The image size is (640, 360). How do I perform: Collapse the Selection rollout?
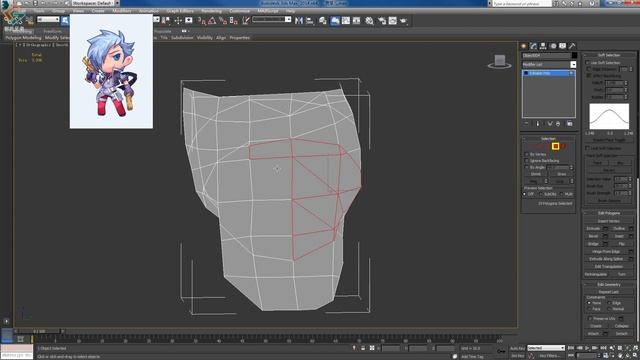tap(548, 139)
